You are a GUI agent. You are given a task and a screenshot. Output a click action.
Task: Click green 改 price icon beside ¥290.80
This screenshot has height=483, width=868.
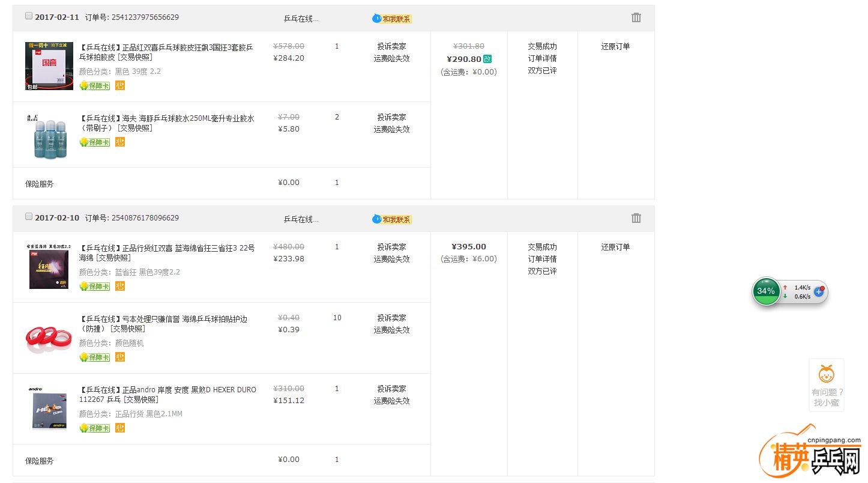(x=487, y=59)
